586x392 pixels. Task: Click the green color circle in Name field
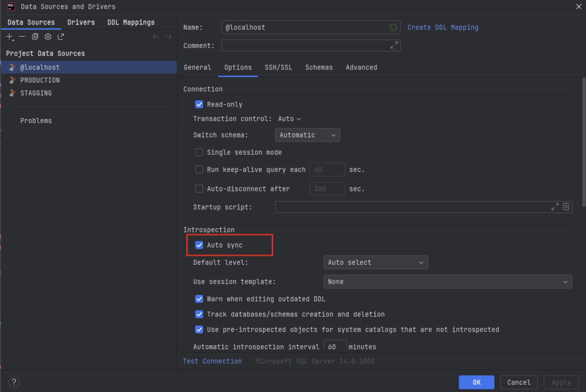coord(393,27)
